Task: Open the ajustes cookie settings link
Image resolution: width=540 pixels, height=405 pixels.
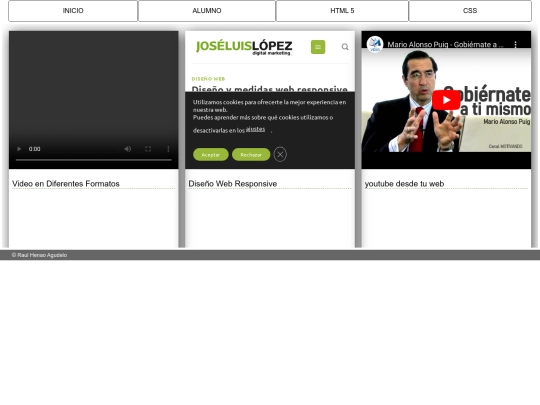Action: tap(255, 129)
